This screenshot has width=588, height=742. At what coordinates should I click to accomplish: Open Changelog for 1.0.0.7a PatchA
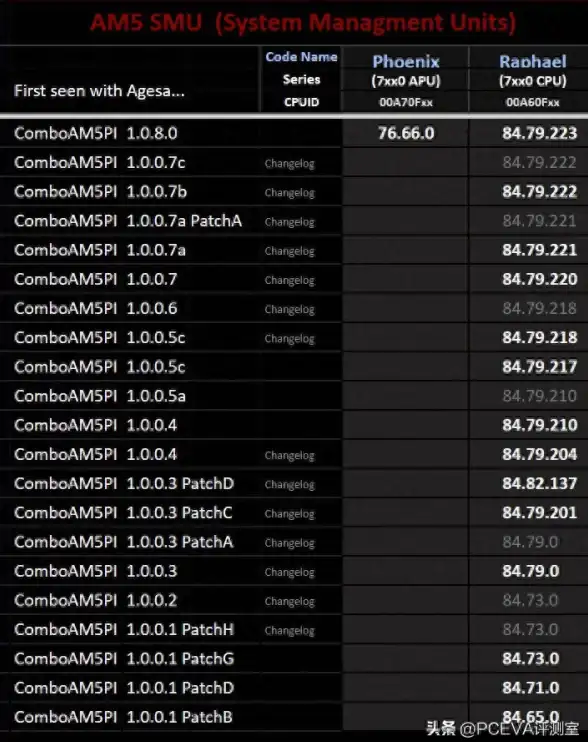click(290, 222)
